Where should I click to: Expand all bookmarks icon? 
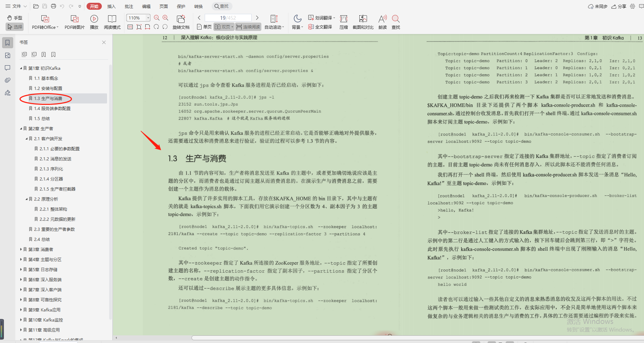coord(24,55)
